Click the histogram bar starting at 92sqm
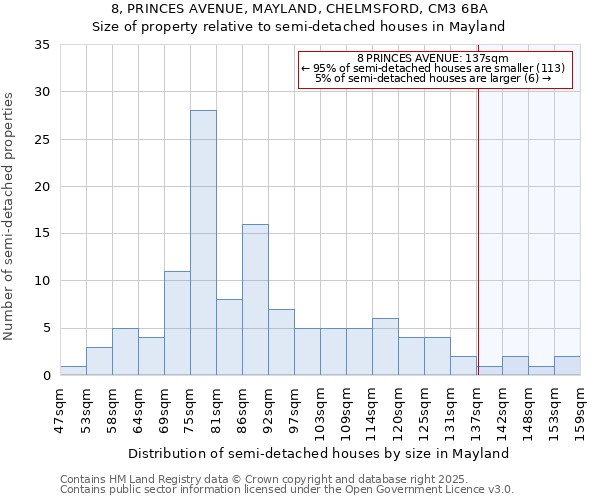The width and height of the screenshot is (600, 500). 282,342
